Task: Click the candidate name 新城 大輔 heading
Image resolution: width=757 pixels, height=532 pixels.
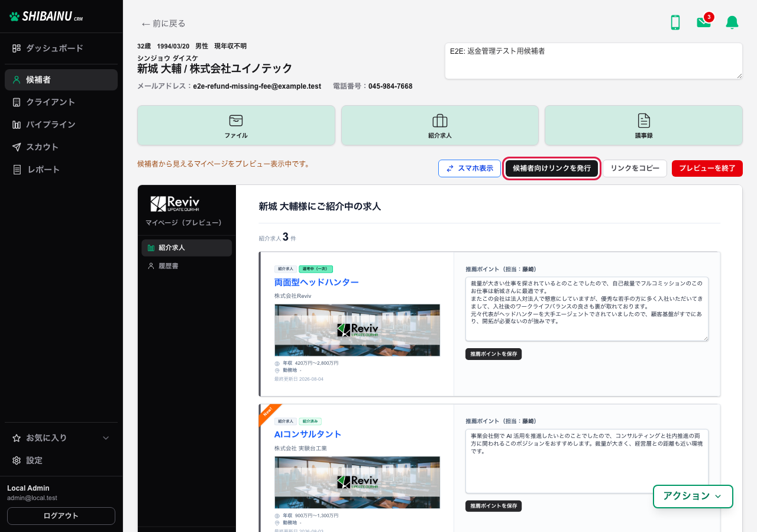Action: [x=215, y=69]
